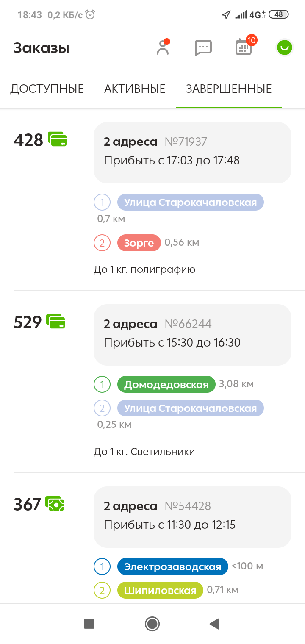Select the ЗАВЕРШЕННЫЕ tab
Image resolution: width=305 pixels, height=644 pixels.
(x=229, y=89)
